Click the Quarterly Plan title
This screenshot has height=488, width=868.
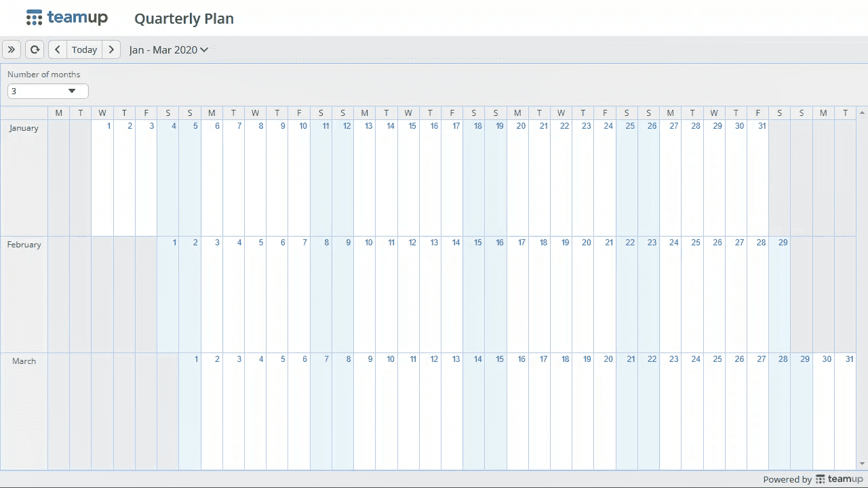click(184, 19)
